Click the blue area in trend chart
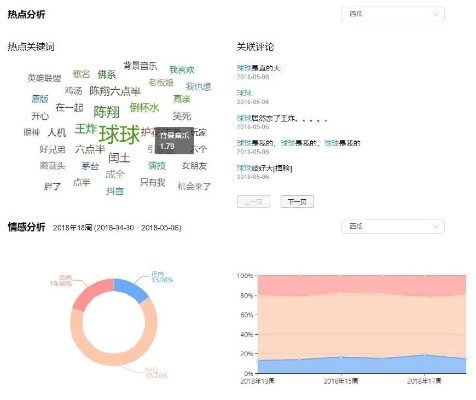 (362, 366)
